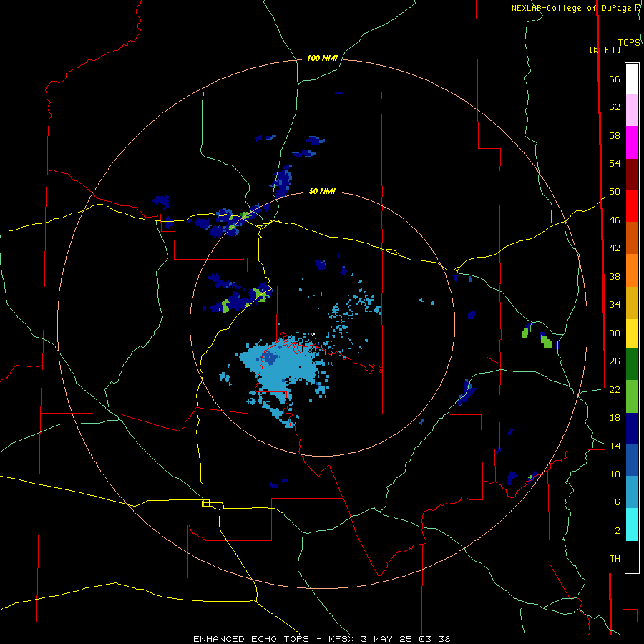Pick the navy blue legend swatch

[632, 429]
